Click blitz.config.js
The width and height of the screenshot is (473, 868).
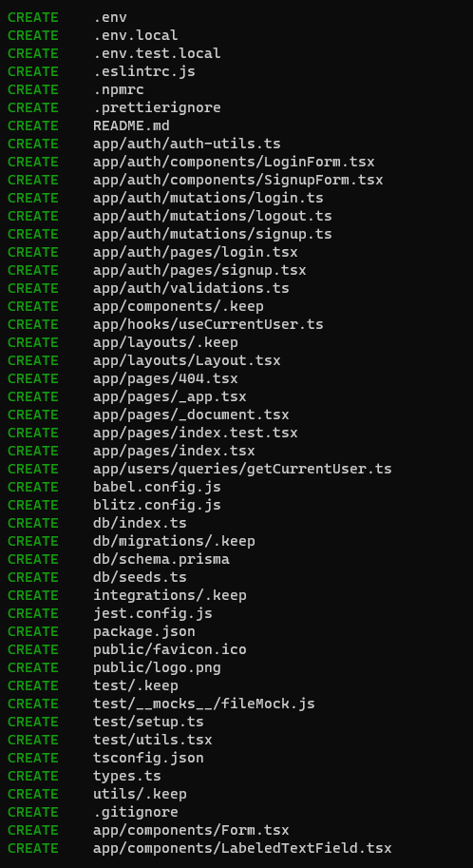(x=157, y=505)
